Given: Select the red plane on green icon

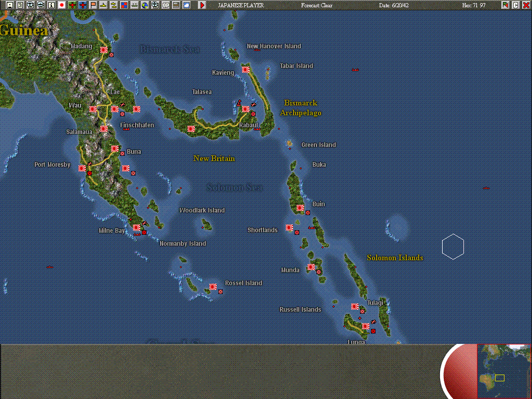Looking at the screenshot, I should (x=72, y=5).
